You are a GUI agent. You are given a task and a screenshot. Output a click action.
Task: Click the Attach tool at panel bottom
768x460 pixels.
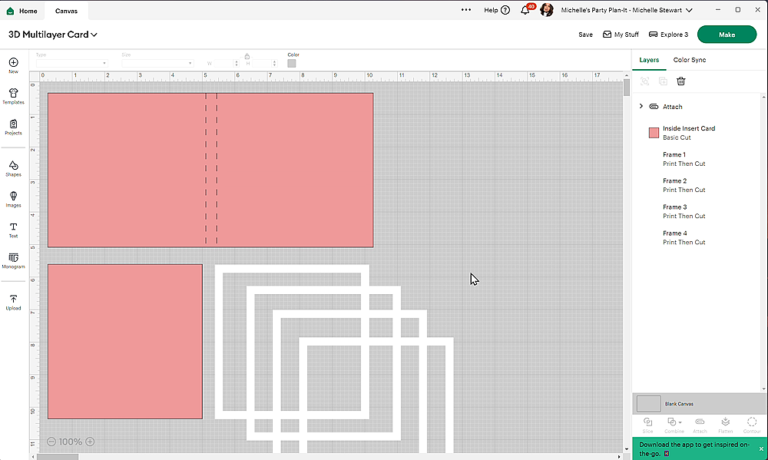(700, 425)
